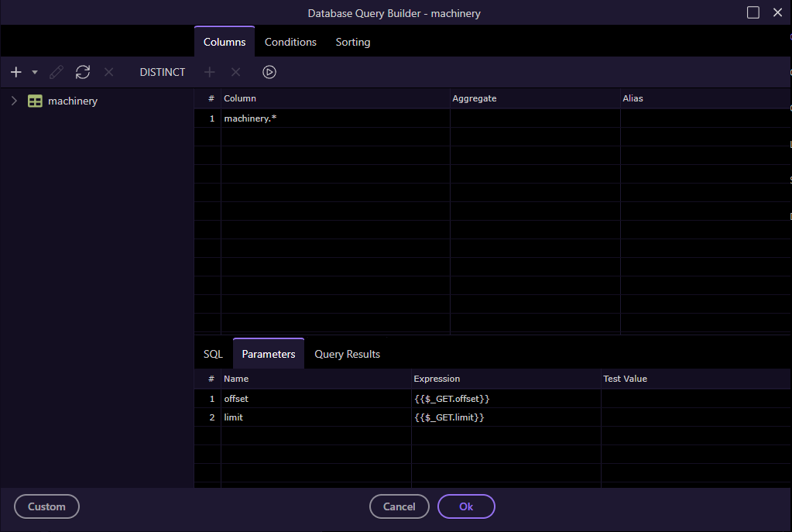View the generated SQL tab
792x532 pixels.
pyautogui.click(x=212, y=353)
